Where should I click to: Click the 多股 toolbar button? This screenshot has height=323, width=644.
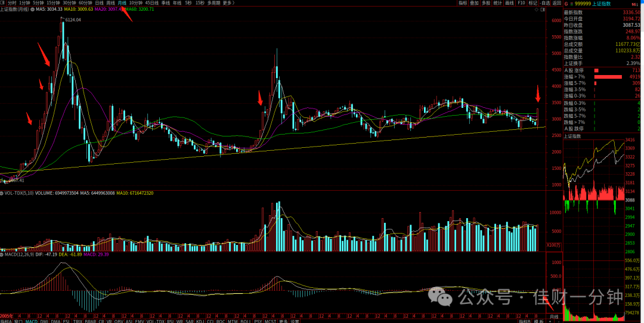[x=487, y=3]
